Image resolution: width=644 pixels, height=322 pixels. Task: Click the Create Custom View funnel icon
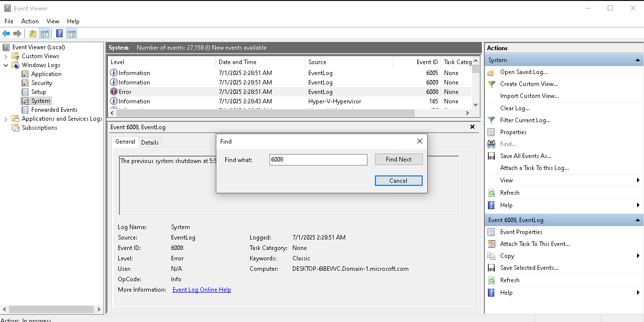coord(491,84)
